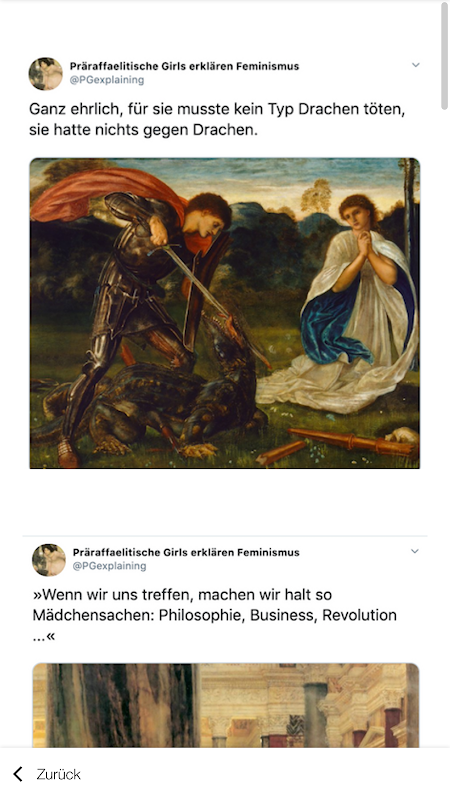Expand the chevron menu on the Mädchensachen tweet
Image resolution: width=450 pixels, height=800 pixels.
[x=415, y=551]
